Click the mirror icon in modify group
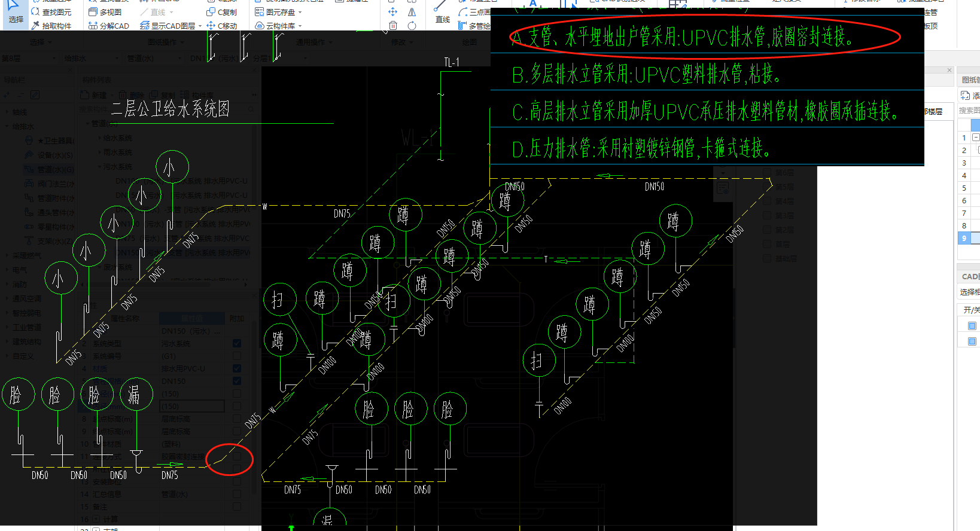Screen dimensions: 980x531 (412, 12)
